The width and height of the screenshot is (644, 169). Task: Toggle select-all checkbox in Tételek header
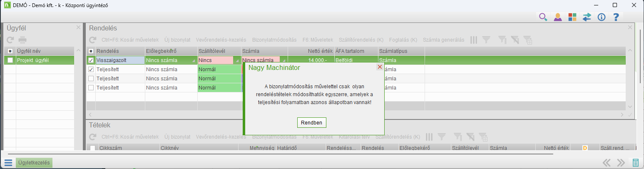pyautogui.click(x=92, y=148)
